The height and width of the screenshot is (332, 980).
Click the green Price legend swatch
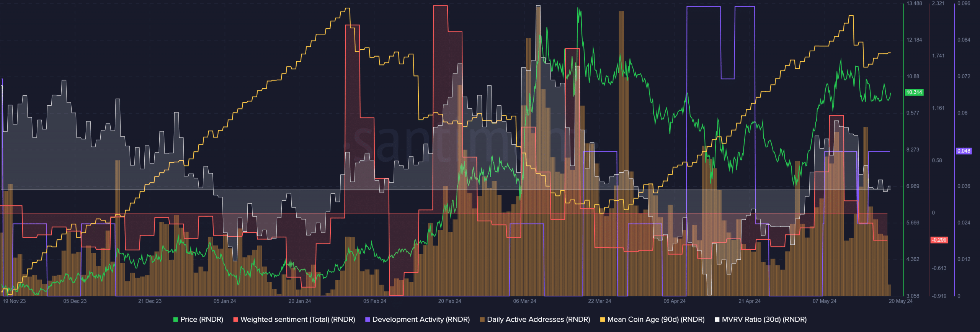tap(176, 319)
